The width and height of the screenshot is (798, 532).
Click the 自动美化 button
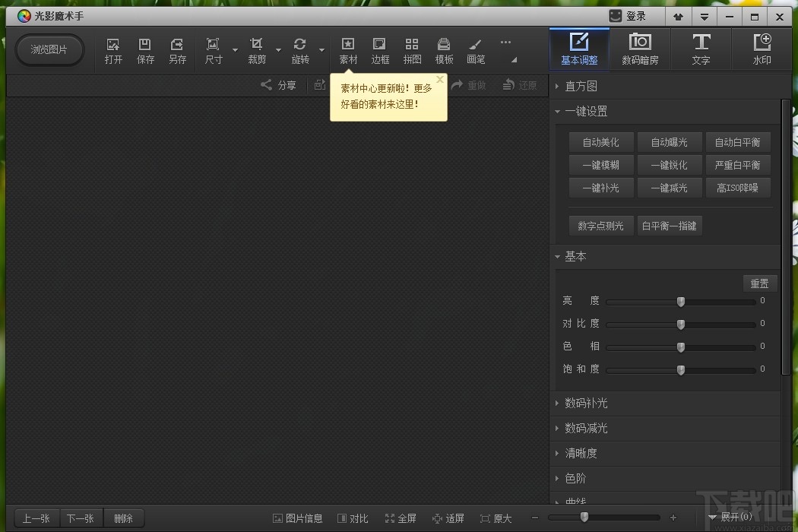601,142
